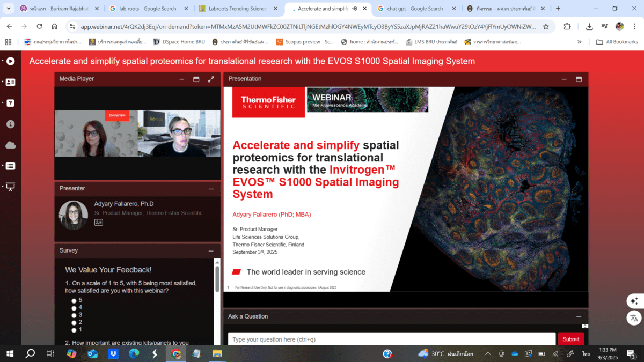Image resolution: width=644 pixels, height=362 pixels.
Task: Select satisfaction rating 4
Action: click(x=74, y=308)
